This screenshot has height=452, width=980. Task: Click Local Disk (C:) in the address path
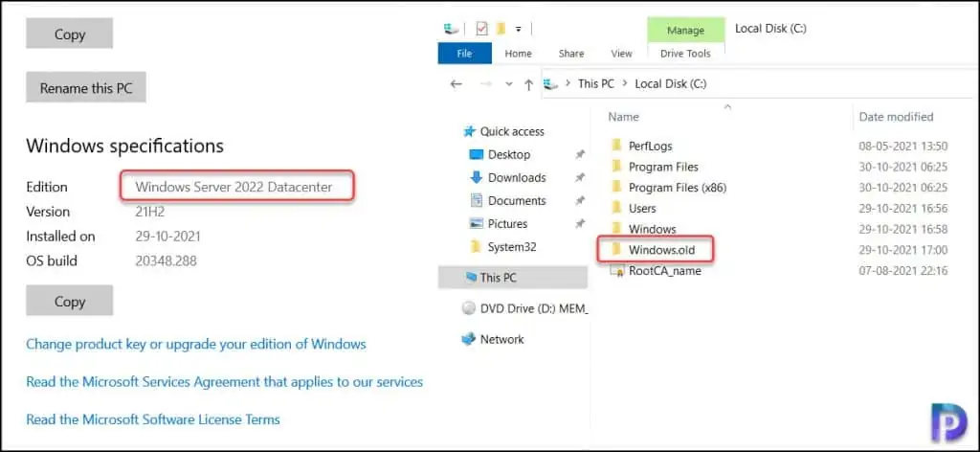click(671, 83)
